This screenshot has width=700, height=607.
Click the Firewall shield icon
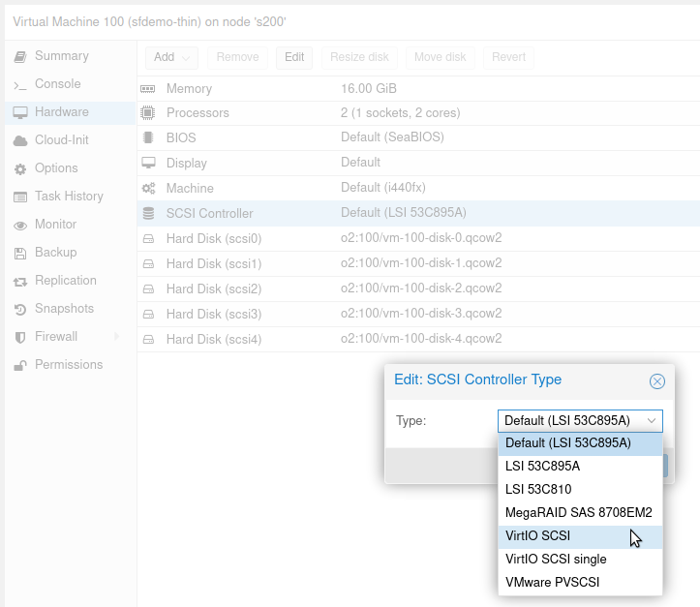pyautogui.click(x=20, y=338)
